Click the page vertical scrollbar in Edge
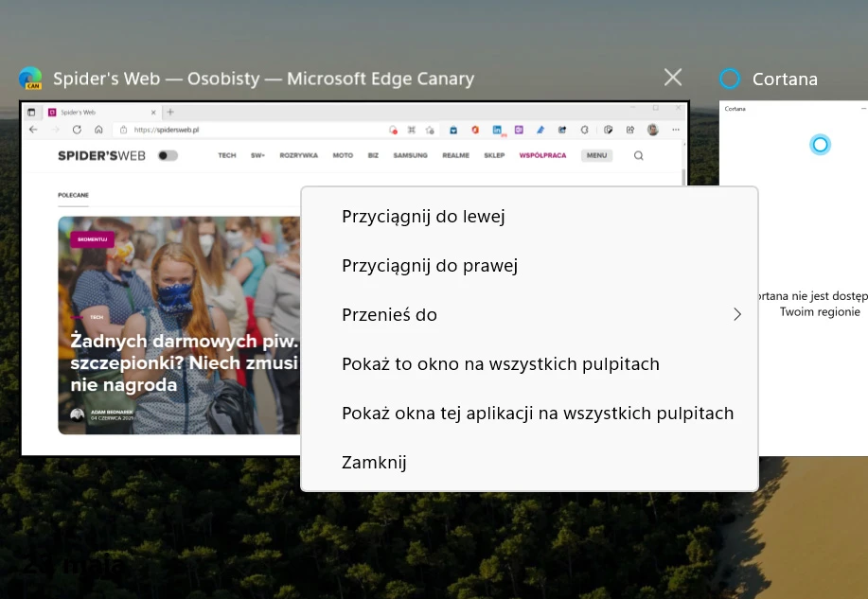The image size is (868, 599). coord(683,177)
